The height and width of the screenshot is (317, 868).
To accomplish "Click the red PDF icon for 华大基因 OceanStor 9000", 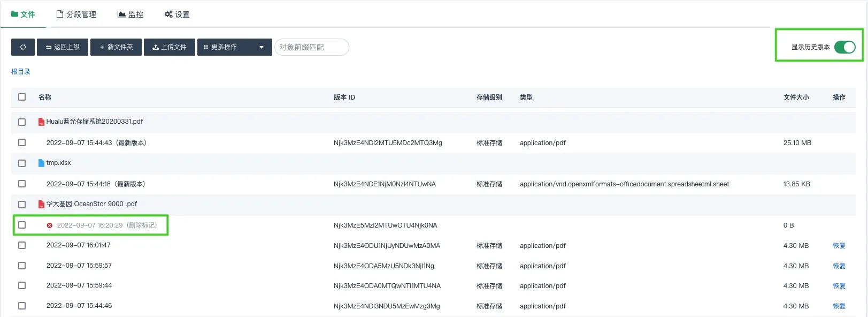I will [41, 205].
